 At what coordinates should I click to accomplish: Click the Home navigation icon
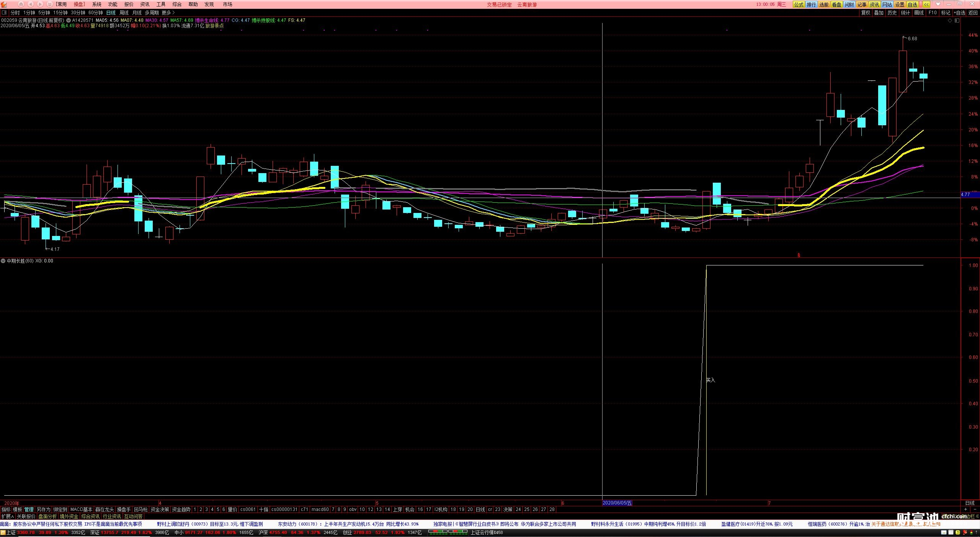pos(21,4)
